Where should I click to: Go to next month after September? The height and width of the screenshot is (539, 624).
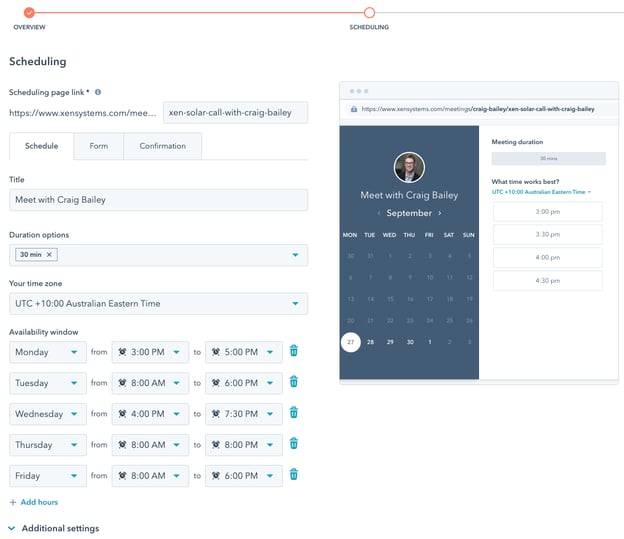tap(440, 213)
